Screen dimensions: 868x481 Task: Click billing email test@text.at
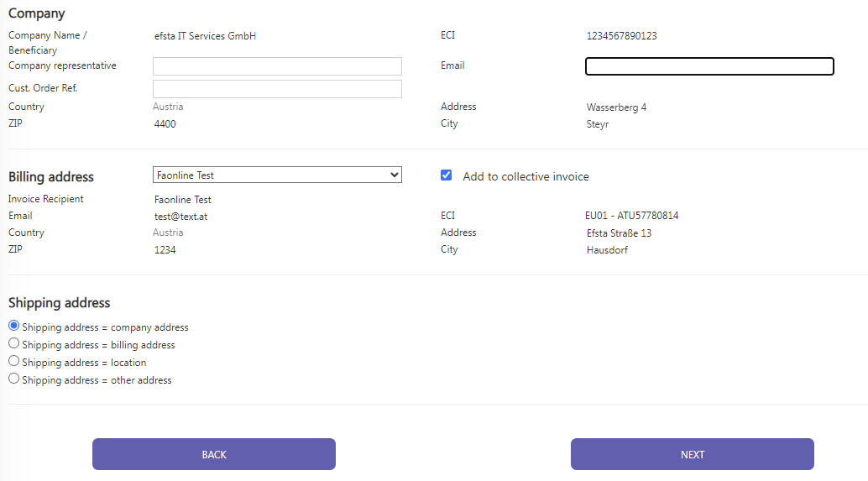[181, 217]
